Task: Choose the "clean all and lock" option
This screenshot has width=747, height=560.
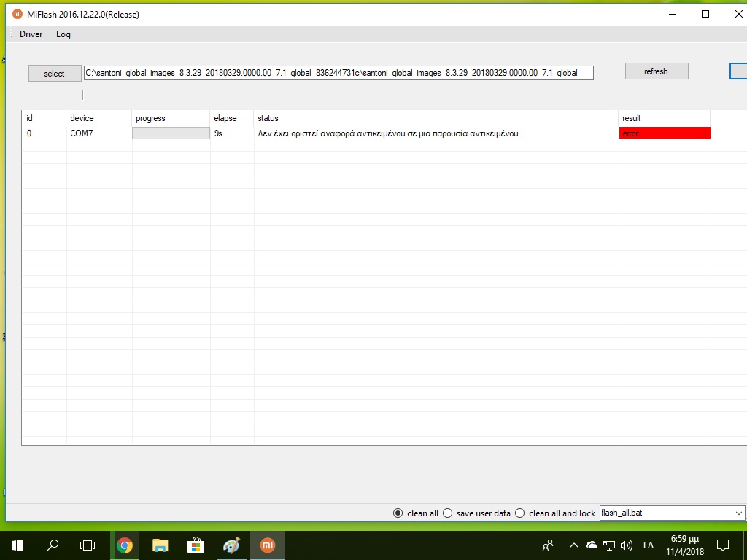Action: click(520, 513)
